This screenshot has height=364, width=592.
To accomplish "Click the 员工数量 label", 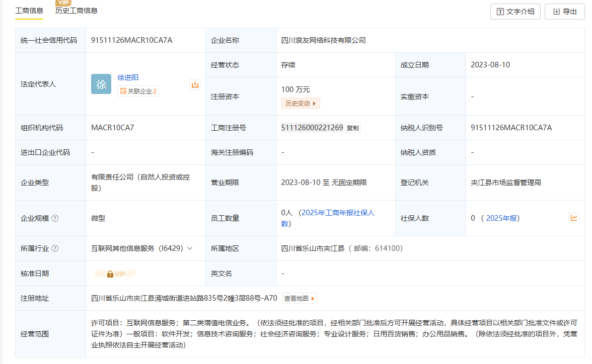I will pos(225,218).
